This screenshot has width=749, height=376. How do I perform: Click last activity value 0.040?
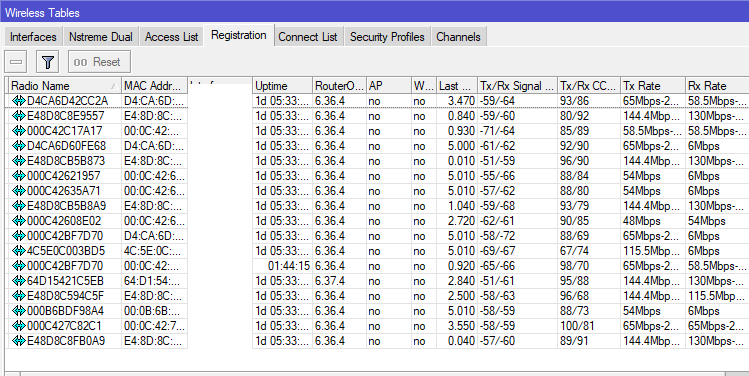[x=461, y=341]
